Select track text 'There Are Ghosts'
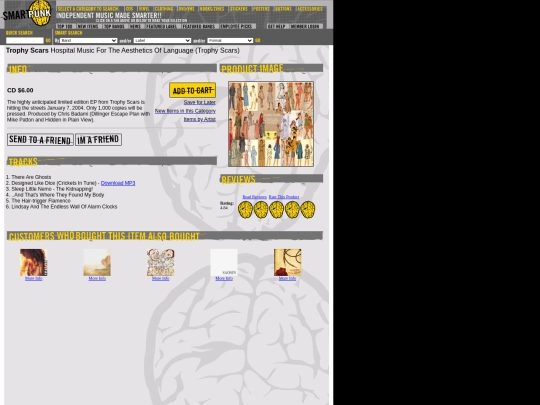This screenshot has width=540, height=405. [x=31, y=177]
